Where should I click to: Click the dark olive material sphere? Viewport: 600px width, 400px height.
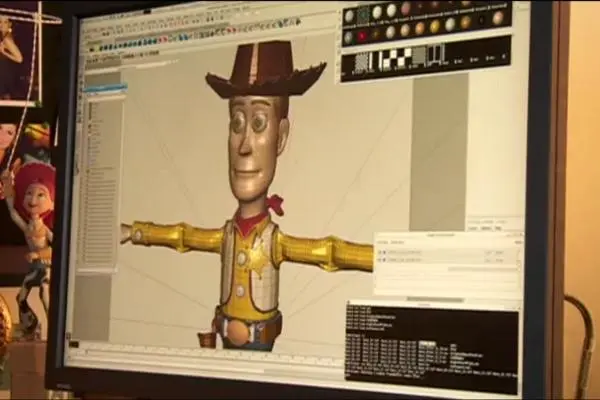[376, 34]
